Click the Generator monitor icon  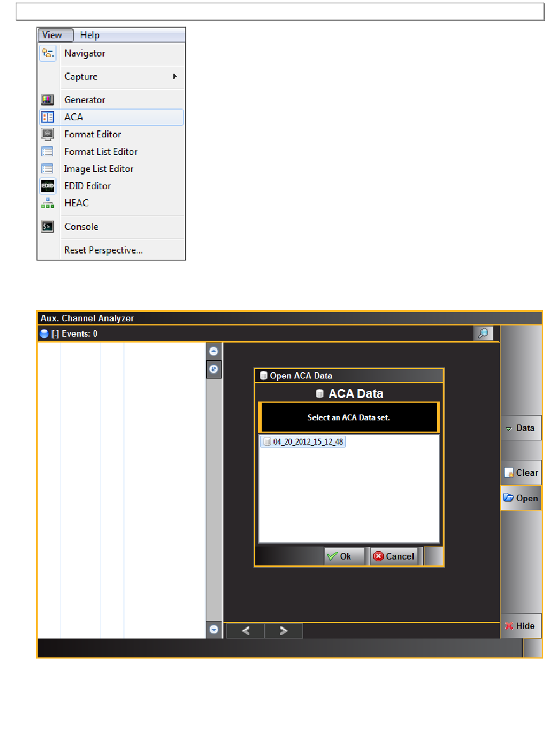point(48,100)
